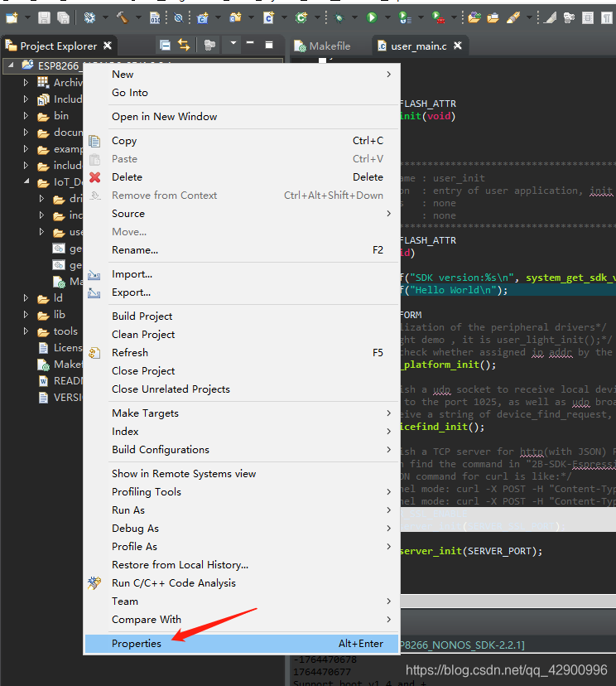Viewport: 616px width, 686px height.
Task: Toggle Link with Editor in Project Explorer
Action: pos(184,45)
